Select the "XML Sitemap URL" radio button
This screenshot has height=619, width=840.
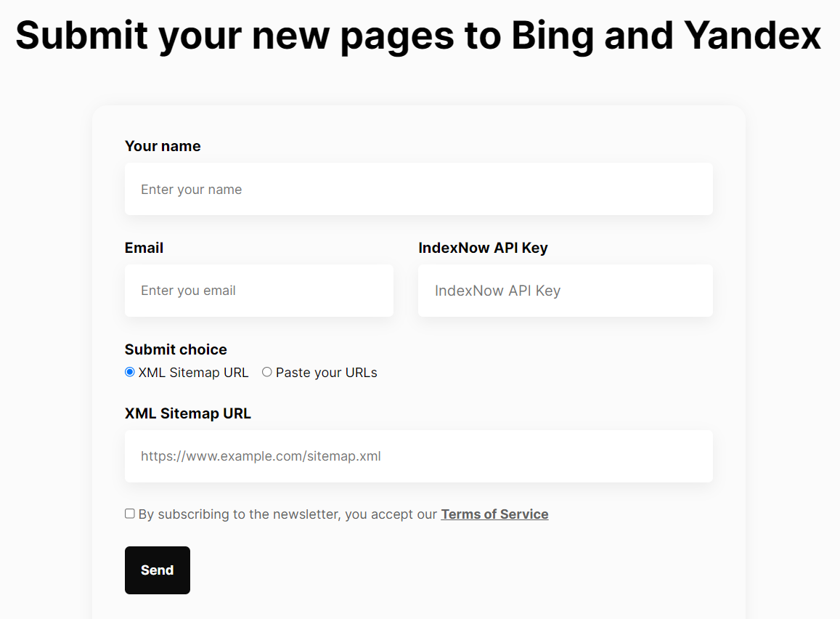129,372
